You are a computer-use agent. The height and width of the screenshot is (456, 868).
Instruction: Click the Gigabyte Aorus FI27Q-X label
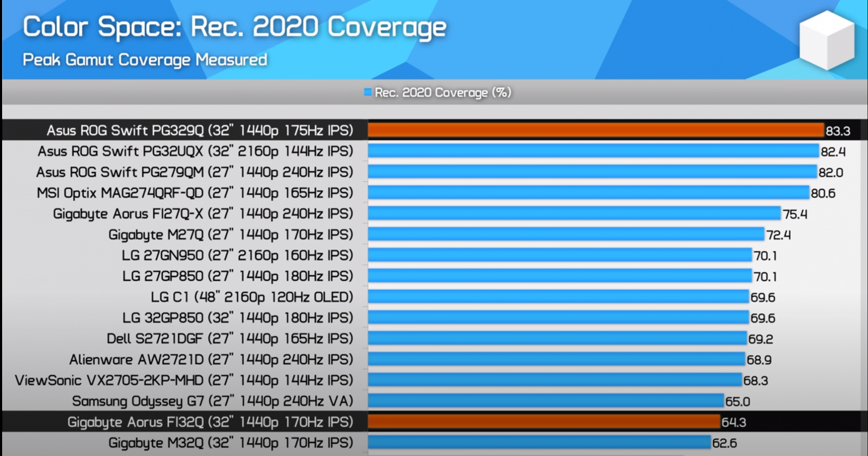[203, 214]
